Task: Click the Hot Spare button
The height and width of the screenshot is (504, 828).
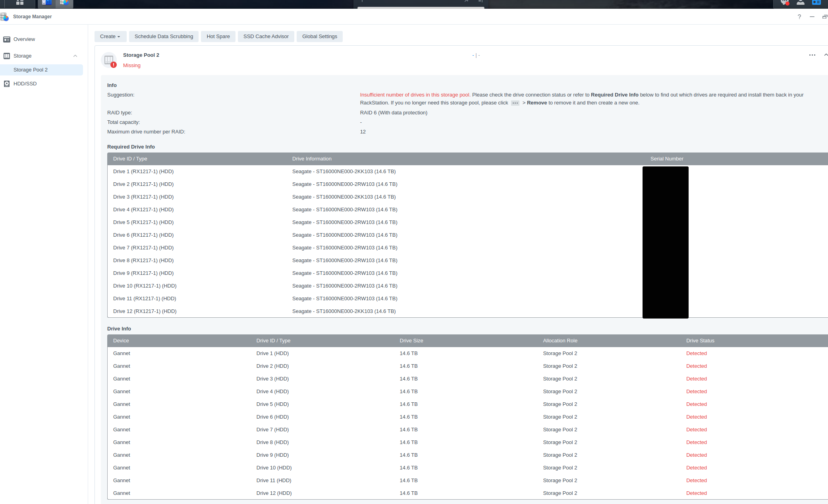Action: point(218,36)
